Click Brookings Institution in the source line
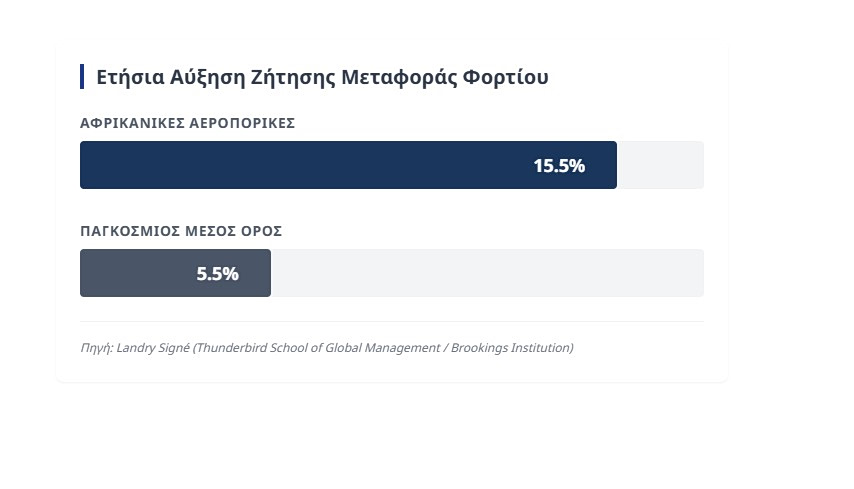This screenshot has width=854, height=489. pyautogui.click(x=510, y=348)
